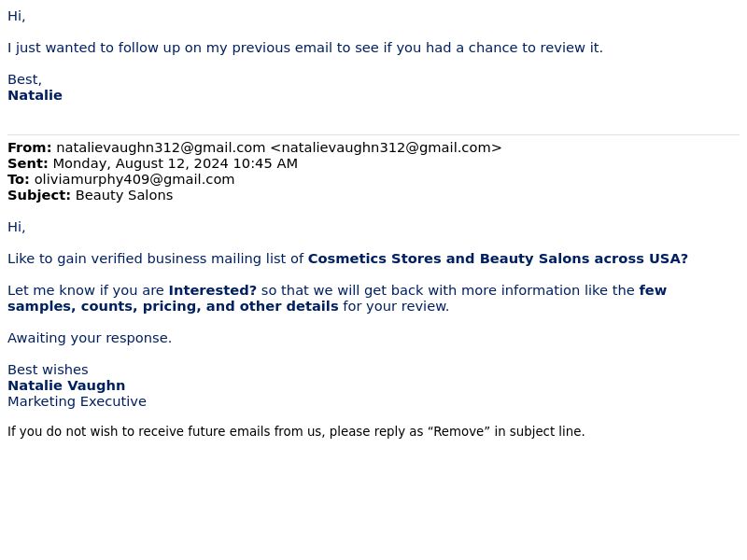Click the "Awaiting your response." line
The height and width of the screenshot is (560, 747).
point(90,338)
